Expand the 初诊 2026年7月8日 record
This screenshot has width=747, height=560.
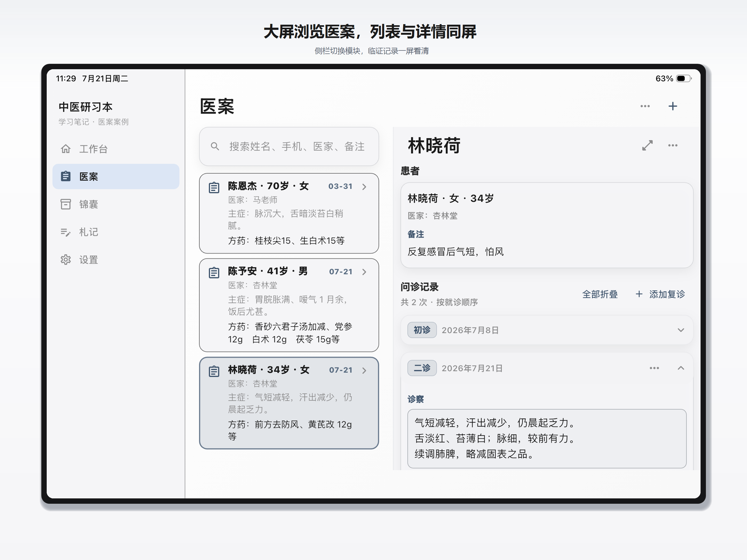coord(547,330)
